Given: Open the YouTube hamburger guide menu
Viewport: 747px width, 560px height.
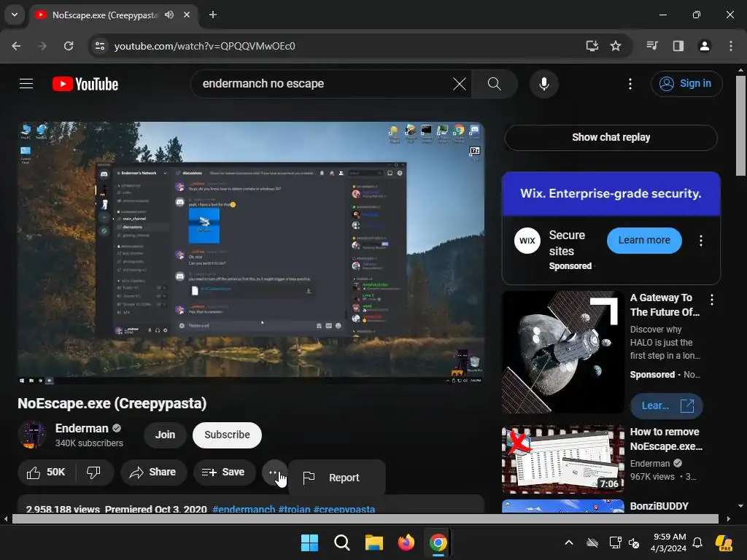Looking at the screenshot, I should (26, 84).
